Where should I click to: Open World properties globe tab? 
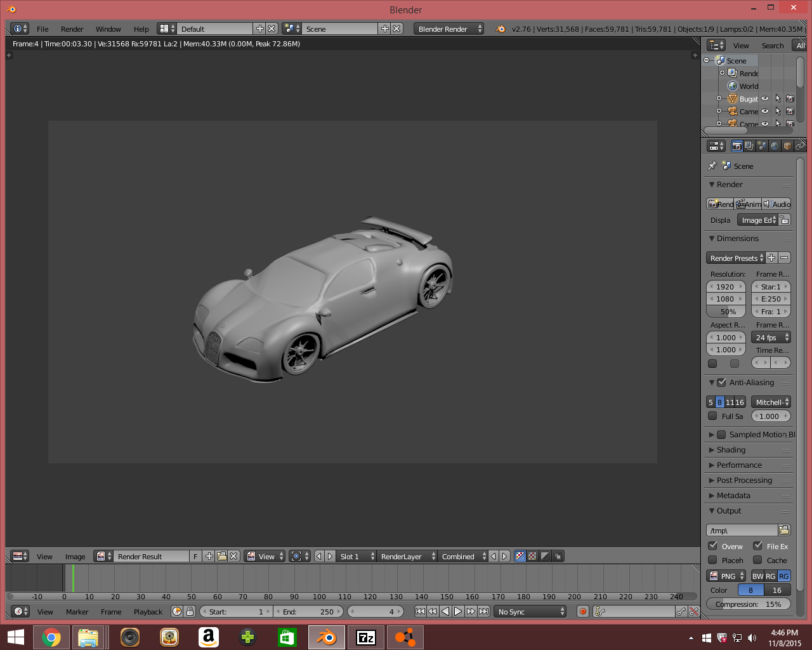775,146
